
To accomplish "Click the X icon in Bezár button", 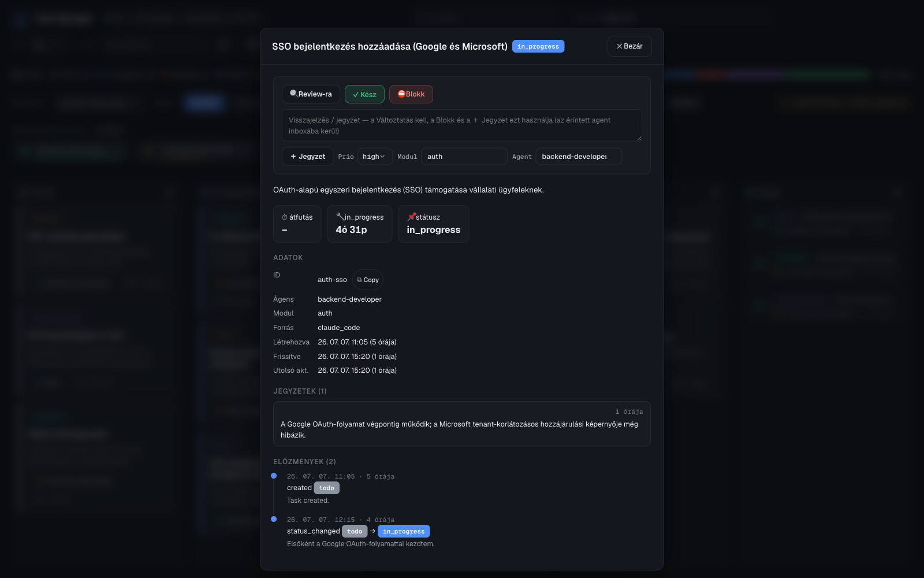I will click(x=620, y=46).
